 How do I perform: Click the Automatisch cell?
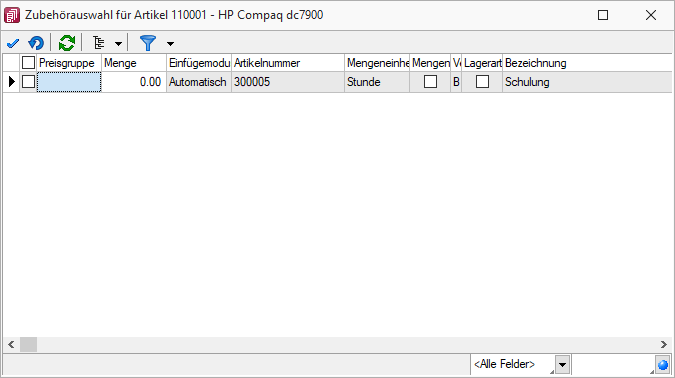pos(199,82)
